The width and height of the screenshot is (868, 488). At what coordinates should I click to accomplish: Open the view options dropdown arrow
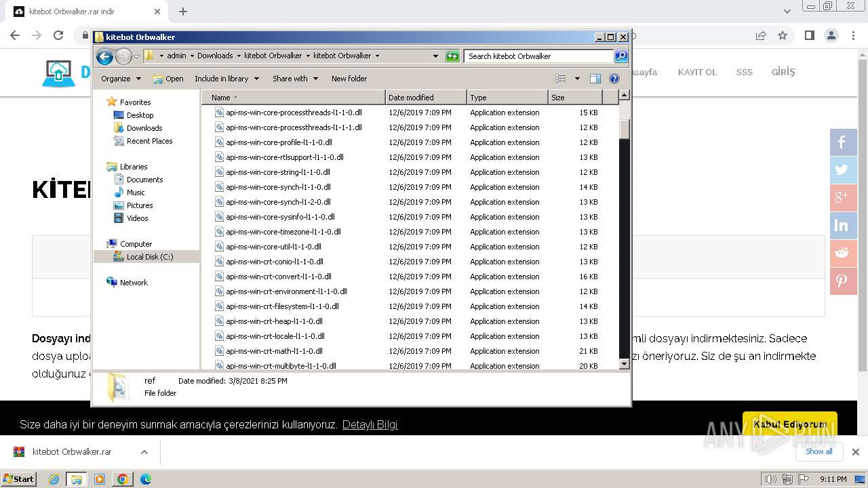tap(577, 79)
